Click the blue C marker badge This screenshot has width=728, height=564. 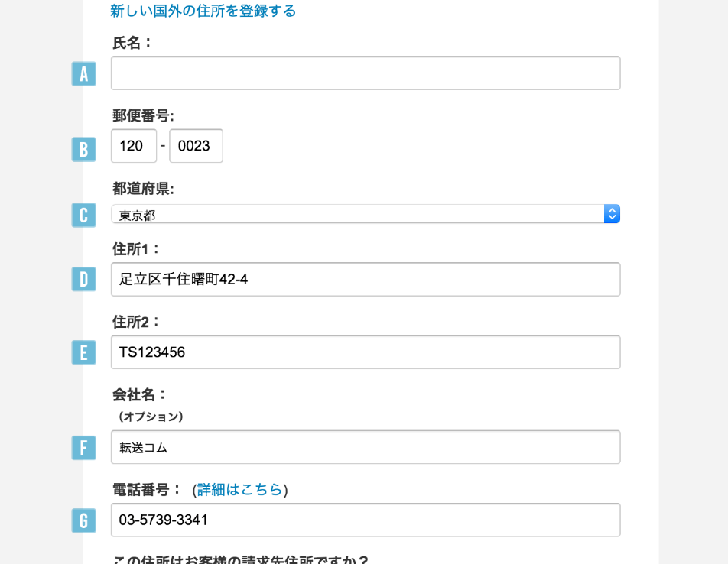tap(84, 215)
